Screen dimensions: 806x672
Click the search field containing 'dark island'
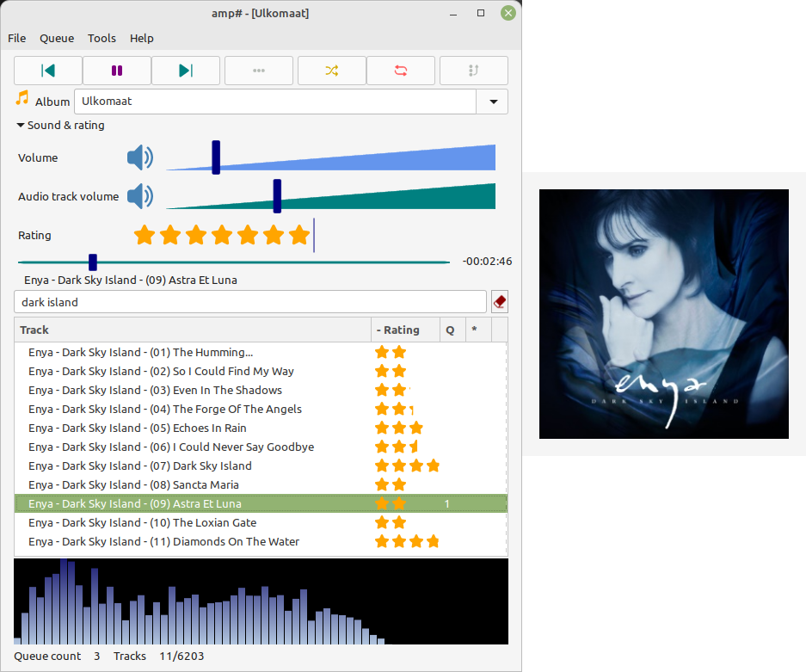(249, 302)
